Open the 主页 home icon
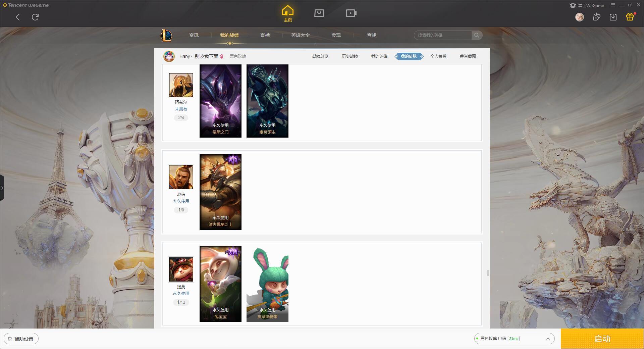This screenshot has height=349, width=644. (x=288, y=14)
